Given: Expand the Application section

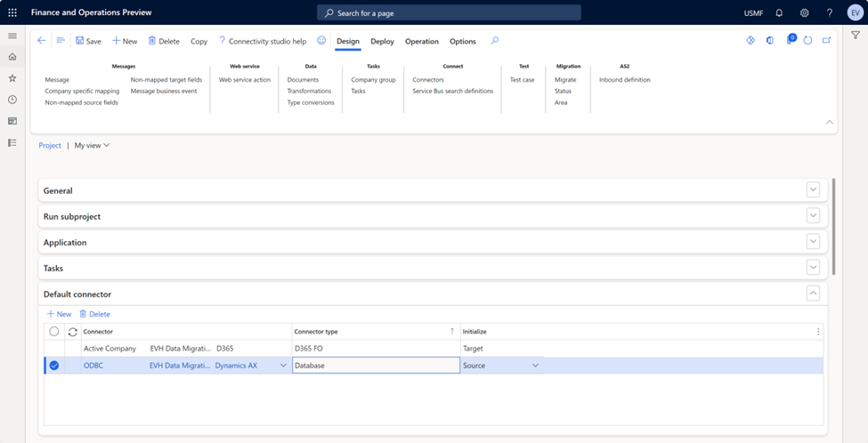Looking at the screenshot, I should click(x=813, y=242).
